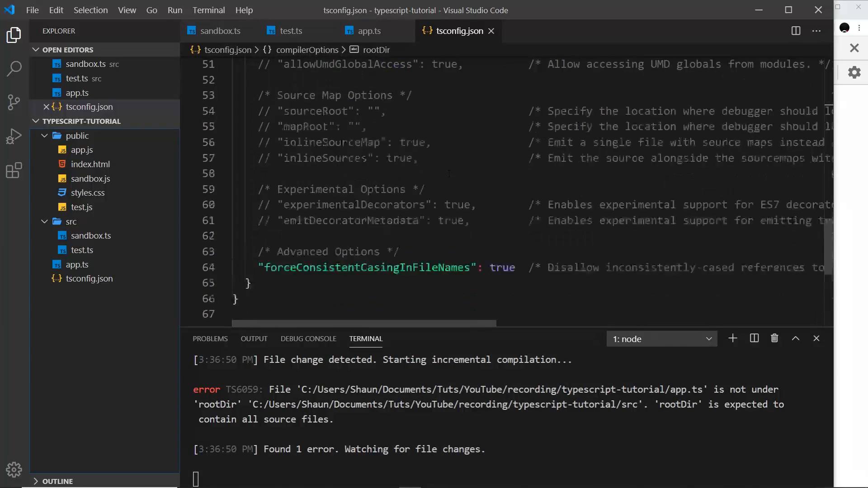Switch to the OUTPUT panel tab
Viewport: 868px width, 488px height.
click(254, 338)
